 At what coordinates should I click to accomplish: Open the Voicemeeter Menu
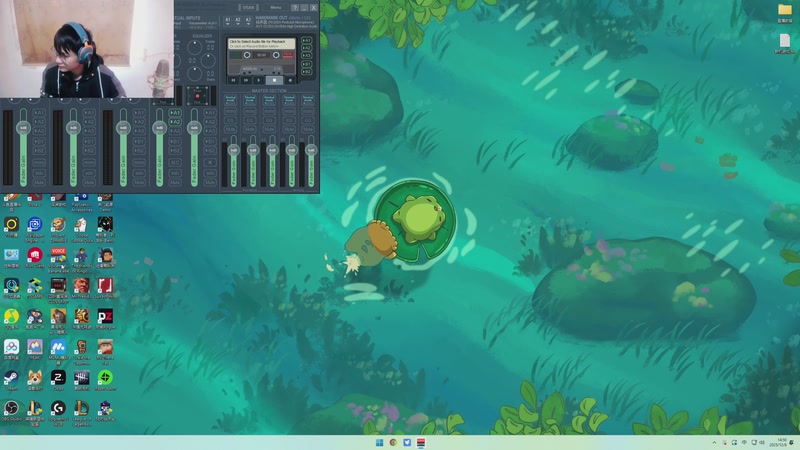(276, 8)
